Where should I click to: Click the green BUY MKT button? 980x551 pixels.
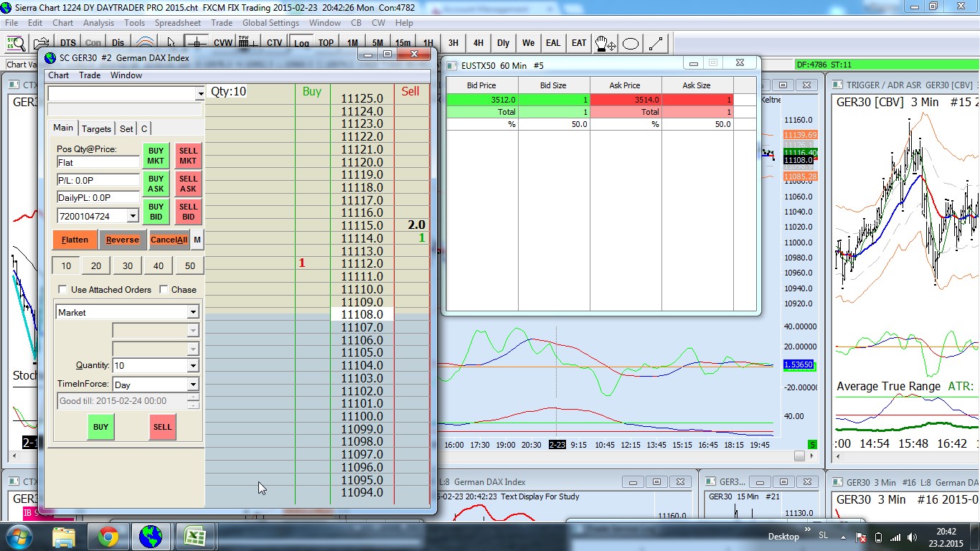[156, 156]
